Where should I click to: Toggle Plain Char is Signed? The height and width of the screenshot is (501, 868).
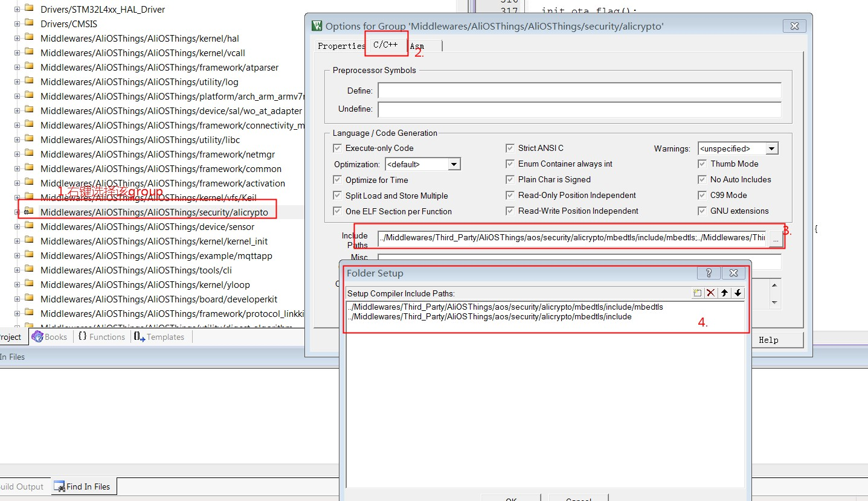pos(510,179)
